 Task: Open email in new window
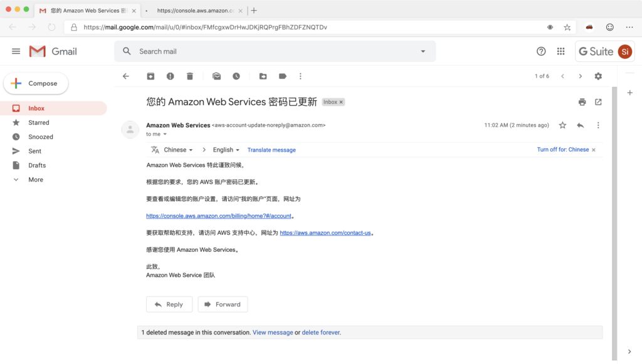click(x=598, y=102)
